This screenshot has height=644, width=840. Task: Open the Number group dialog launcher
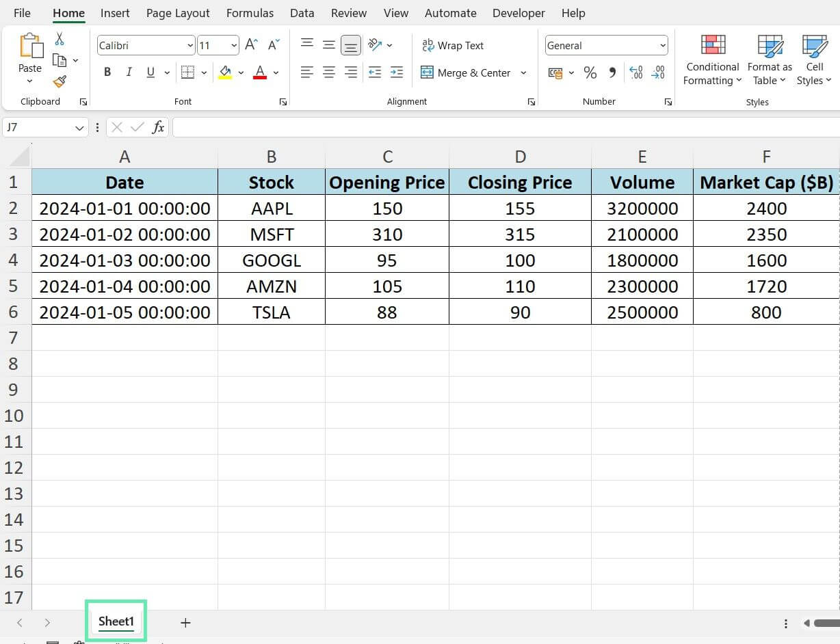pos(668,102)
